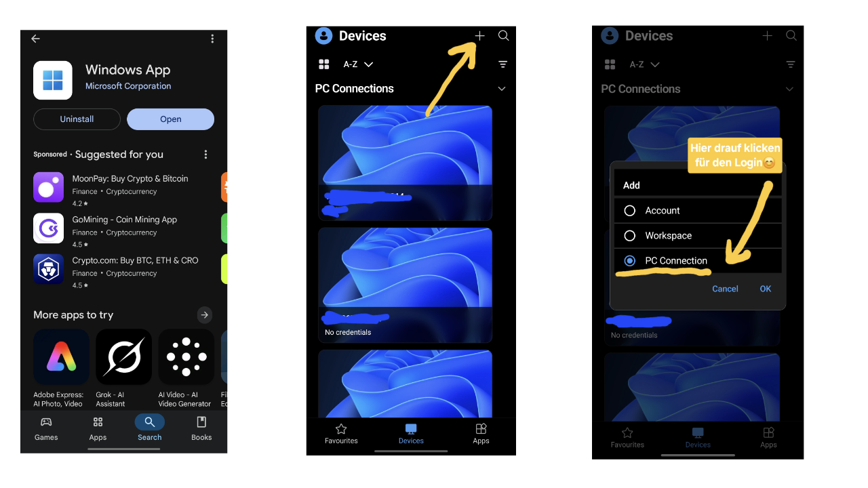This screenshot has width=868, height=488.
Task: Tap the search magnifier on the middle Devices screen
Action: tap(503, 36)
